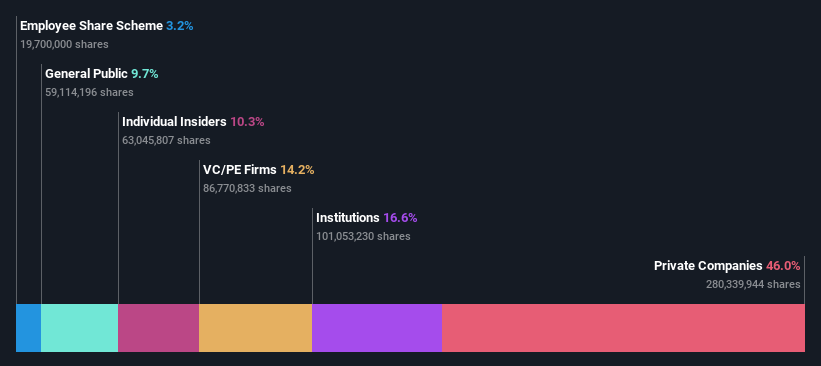Select the Institutions label text
Viewport: 821px width, 366px height.
tap(348, 218)
